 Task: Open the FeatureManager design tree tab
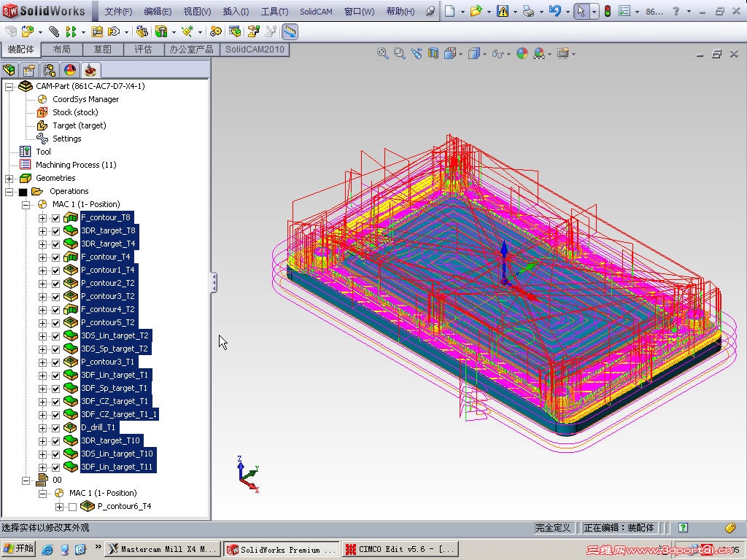(9, 71)
